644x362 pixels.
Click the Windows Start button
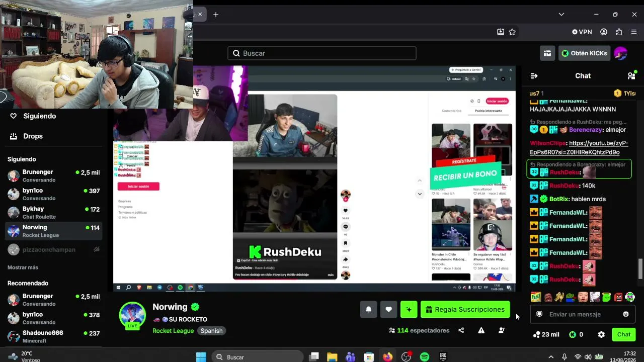tap(201, 357)
